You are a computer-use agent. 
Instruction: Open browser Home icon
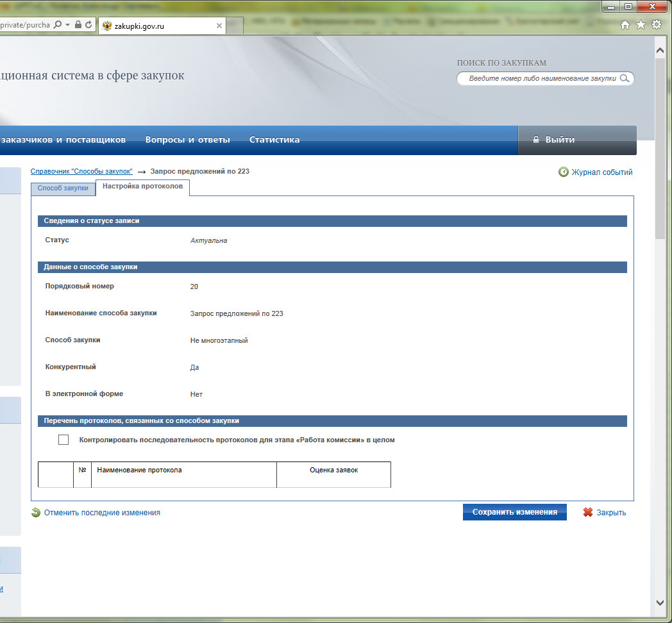click(625, 25)
